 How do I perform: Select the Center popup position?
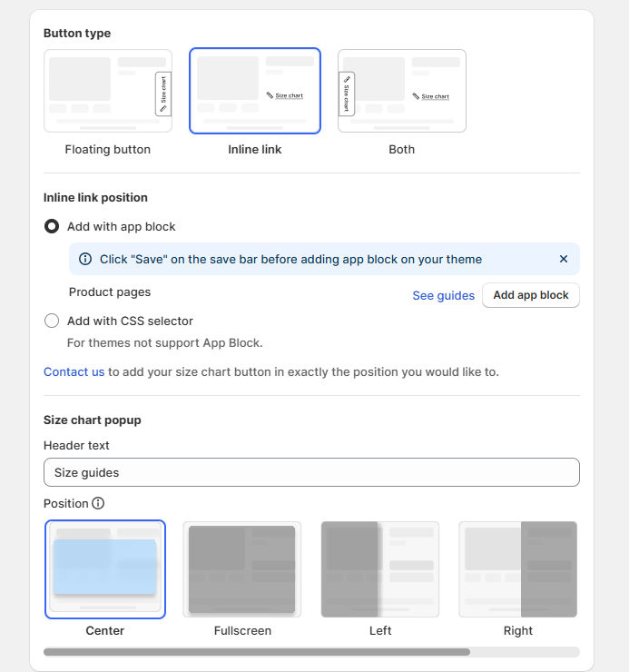(105, 569)
